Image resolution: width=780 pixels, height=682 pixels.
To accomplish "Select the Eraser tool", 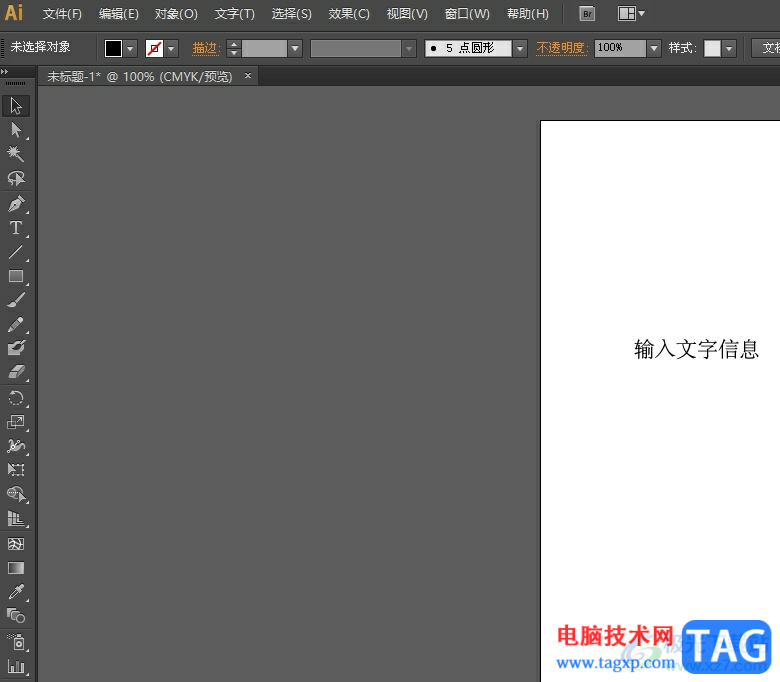I will click(16, 372).
